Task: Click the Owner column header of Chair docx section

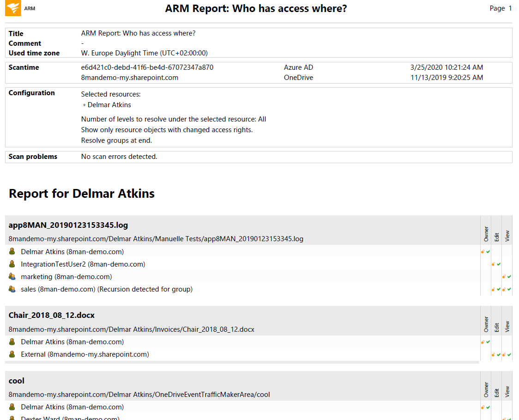Action: coord(486,324)
